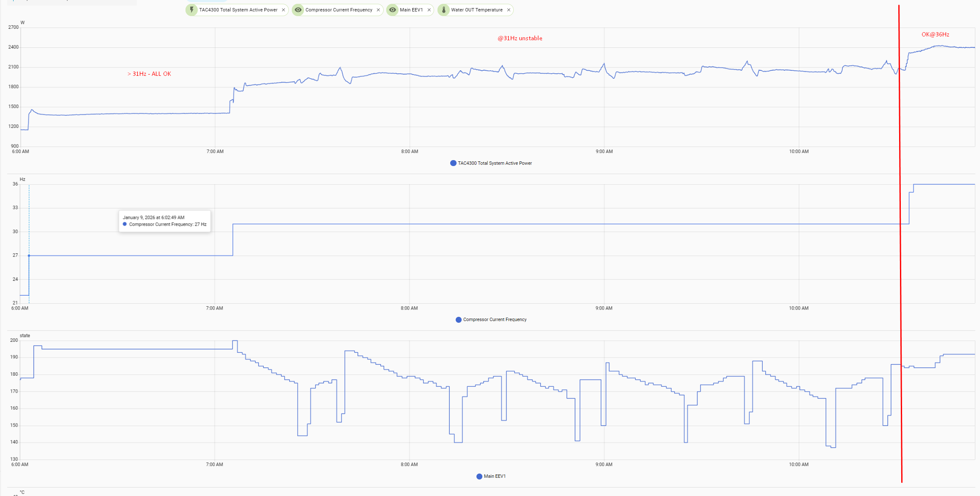980x496 pixels.
Task: Click the '@31Hz unstable' red annotation
Action: point(520,38)
